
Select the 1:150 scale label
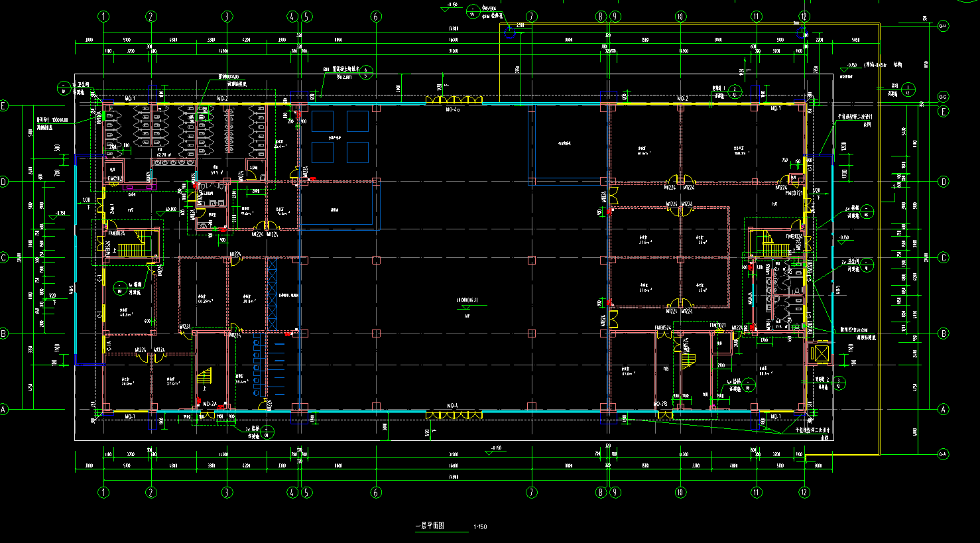(480, 528)
